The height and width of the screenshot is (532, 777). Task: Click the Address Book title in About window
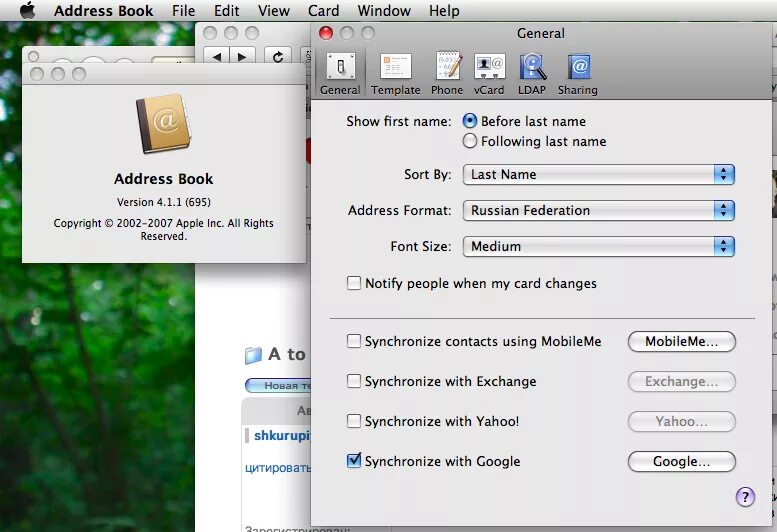coord(164,179)
